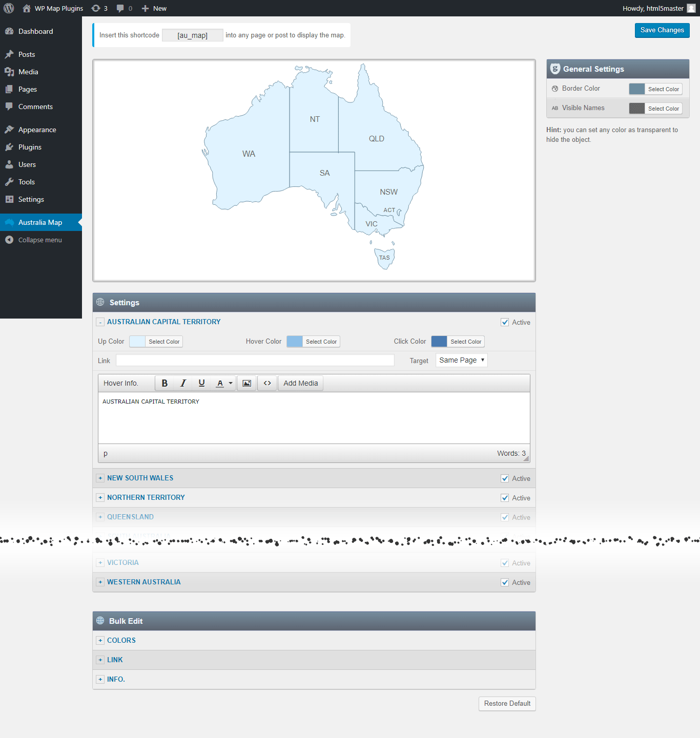The width and height of the screenshot is (700, 738).
Task: Open Appearance menu item
Action: 41,130
